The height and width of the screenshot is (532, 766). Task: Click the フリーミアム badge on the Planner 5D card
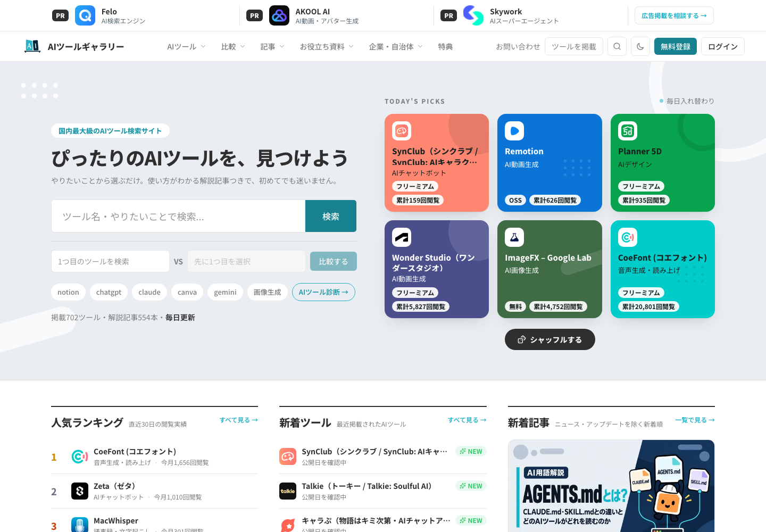(641, 186)
